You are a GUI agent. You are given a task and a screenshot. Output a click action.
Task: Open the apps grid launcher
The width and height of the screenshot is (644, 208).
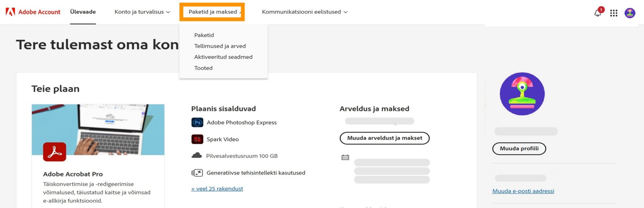(613, 13)
